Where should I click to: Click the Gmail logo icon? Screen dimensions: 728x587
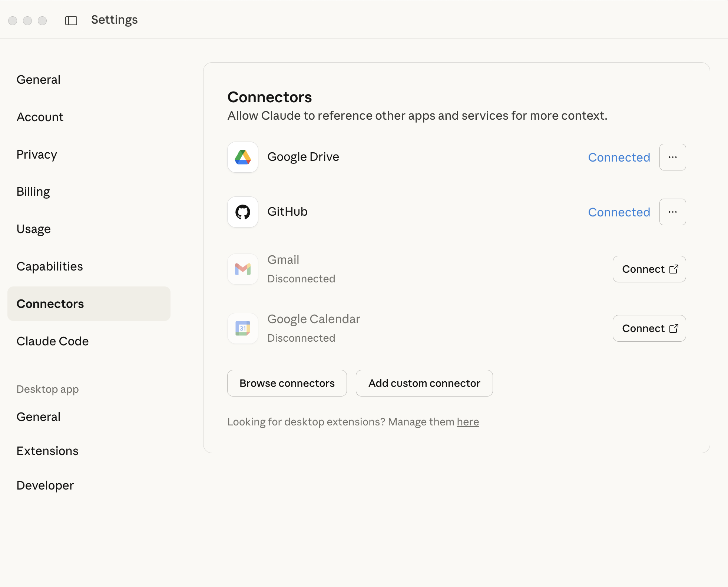pyautogui.click(x=243, y=269)
